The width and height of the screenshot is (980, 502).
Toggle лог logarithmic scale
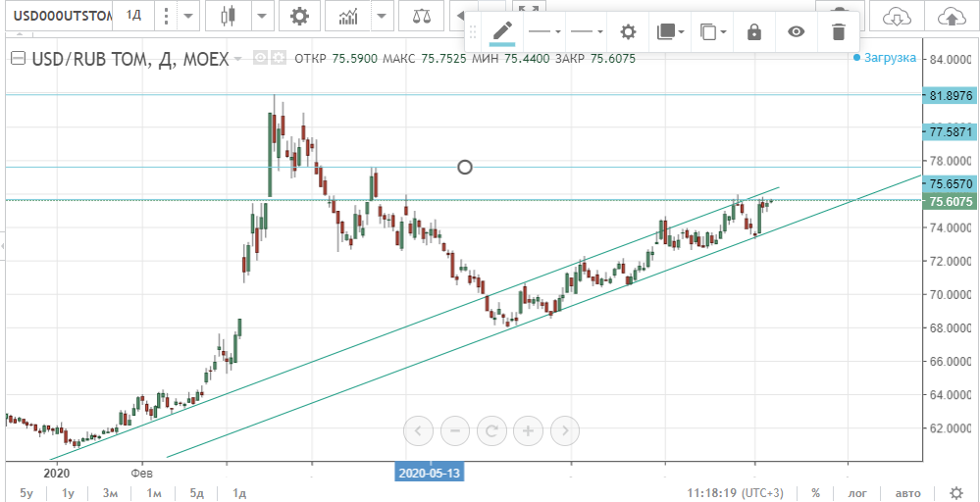[857, 493]
